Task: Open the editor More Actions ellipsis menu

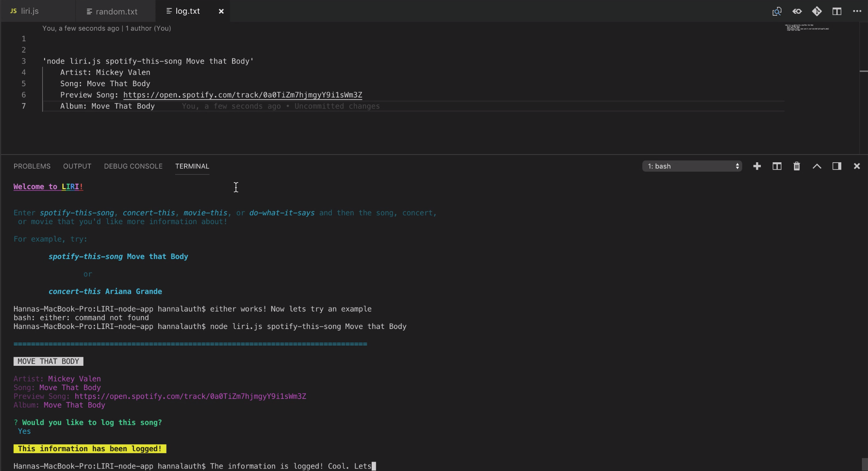Action: (x=857, y=11)
